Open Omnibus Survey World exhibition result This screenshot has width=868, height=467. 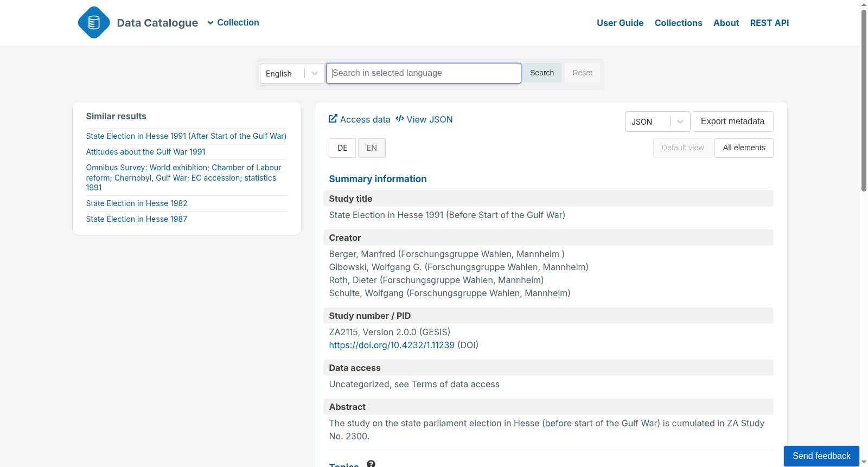click(183, 177)
